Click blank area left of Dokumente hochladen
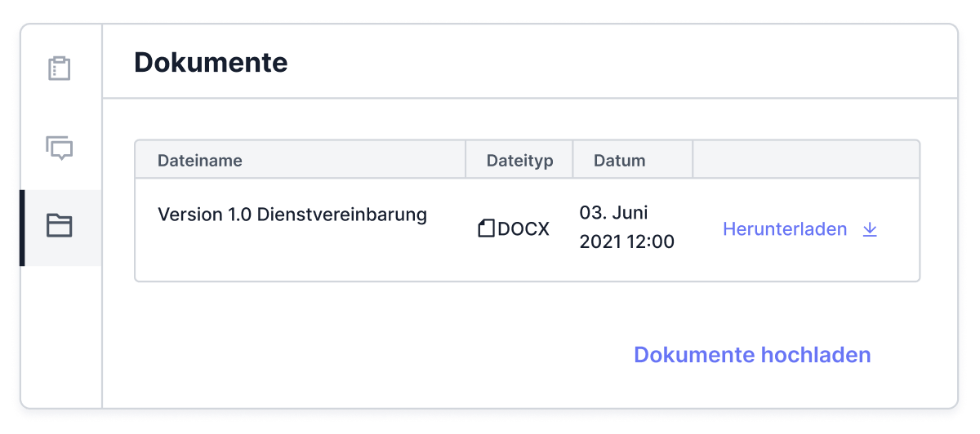This screenshot has width=980, height=434. pyautogui.click(x=376, y=355)
